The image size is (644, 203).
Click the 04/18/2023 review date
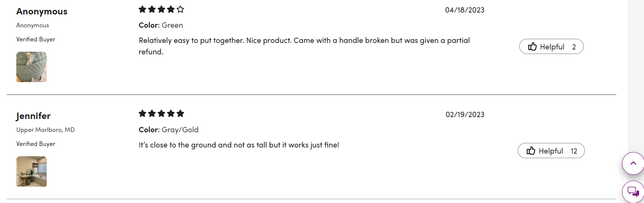pyautogui.click(x=465, y=10)
